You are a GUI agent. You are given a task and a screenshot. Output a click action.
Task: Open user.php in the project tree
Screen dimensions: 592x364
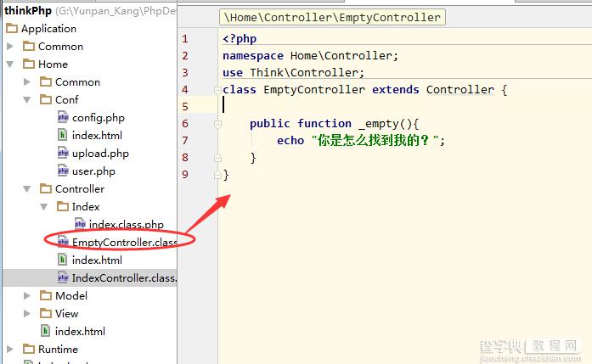pos(93,171)
